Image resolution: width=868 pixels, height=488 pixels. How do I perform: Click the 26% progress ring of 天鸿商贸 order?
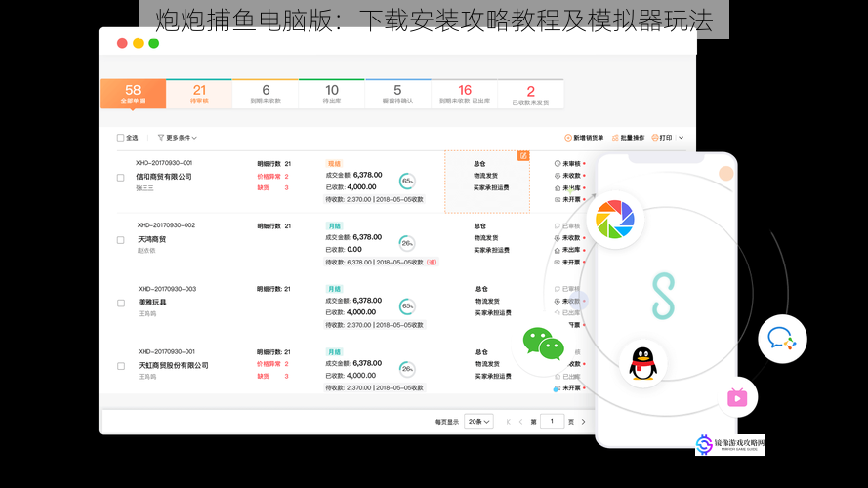[407, 243]
